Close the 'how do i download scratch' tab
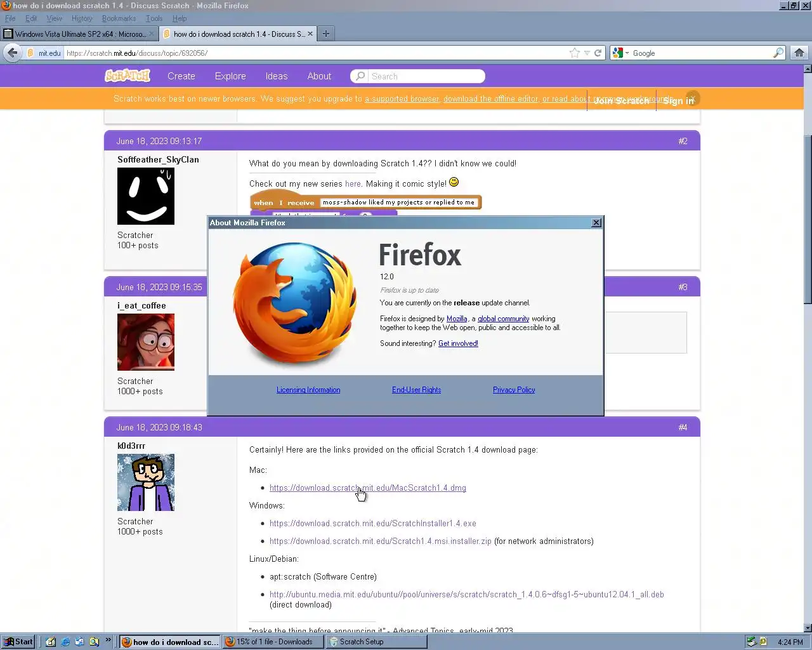The height and width of the screenshot is (650, 812). coord(310,34)
